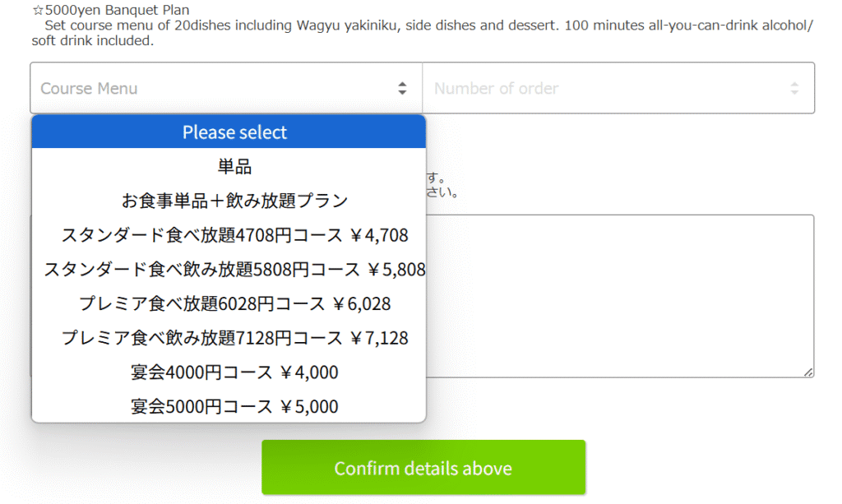Click the Confirm details above button
This screenshot has height=504, width=842.
coord(423,468)
